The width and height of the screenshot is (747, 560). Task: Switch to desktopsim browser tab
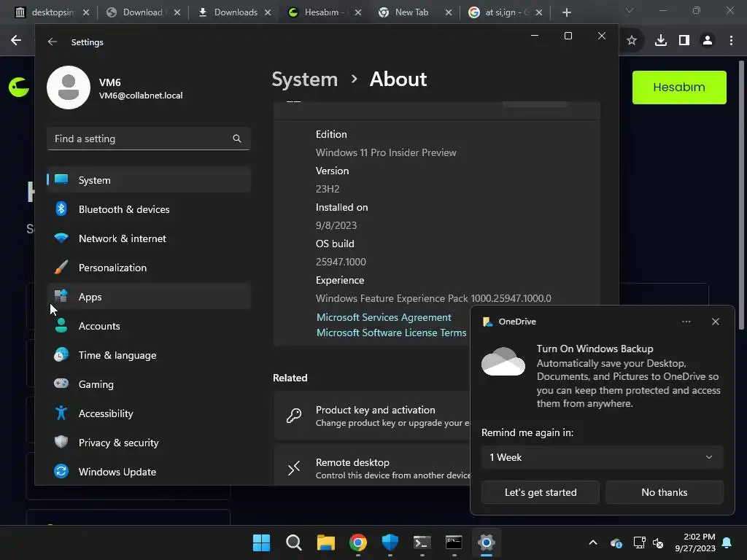pyautogui.click(x=53, y=12)
